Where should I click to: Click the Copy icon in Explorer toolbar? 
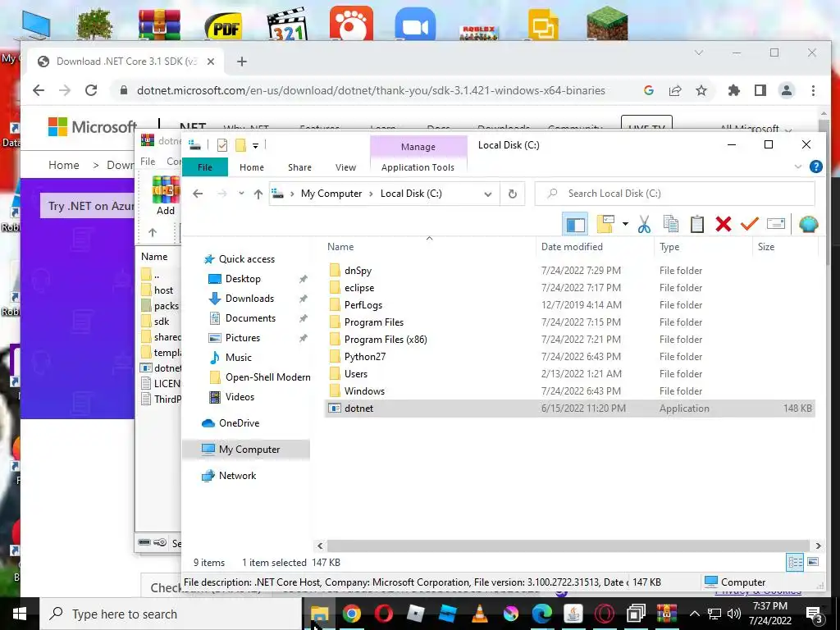pos(671,225)
